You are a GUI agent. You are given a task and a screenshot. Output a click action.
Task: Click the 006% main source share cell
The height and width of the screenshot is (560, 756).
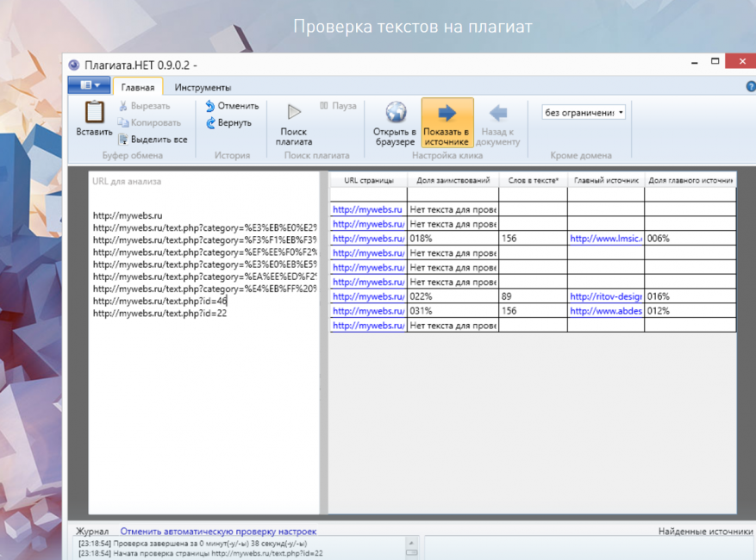[x=690, y=239]
